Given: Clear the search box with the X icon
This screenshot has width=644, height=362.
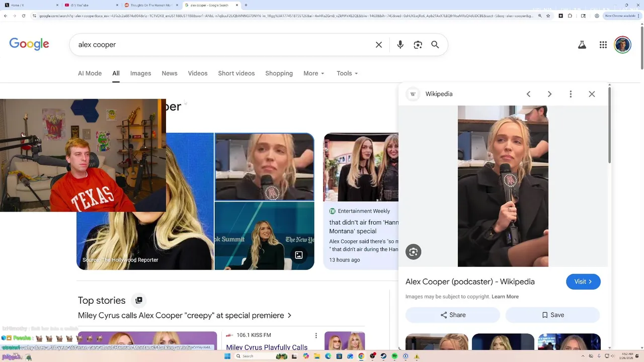Looking at the screenshot, I should click(379, 45).
